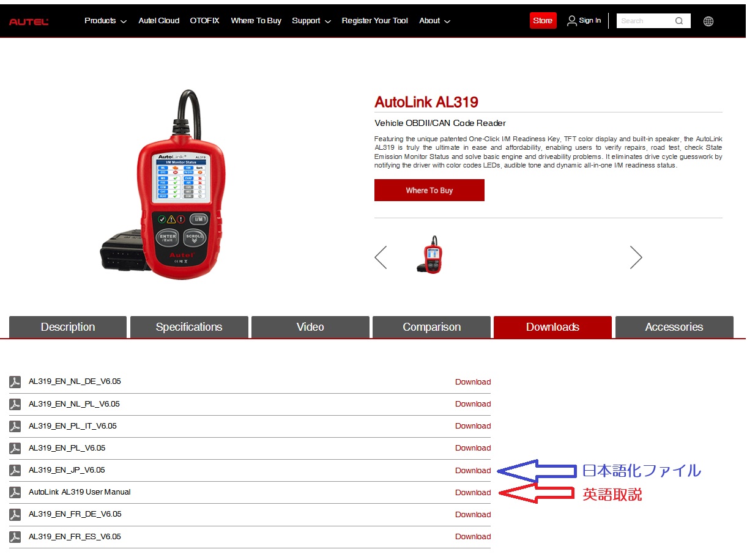Download AL319_EN_PL_V6.05 file
The height and width of the screenshot is (560, 747).
473,448
